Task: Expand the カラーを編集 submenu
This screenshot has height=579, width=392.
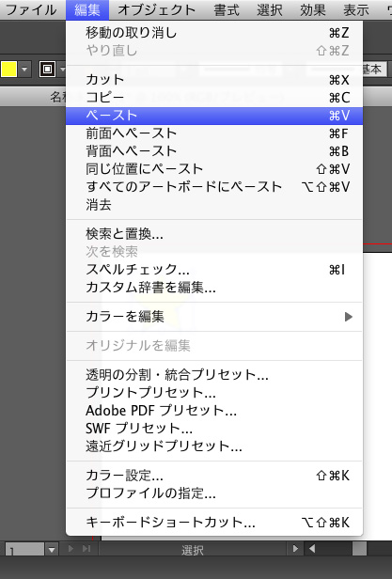Action: (x=214, y=317)
